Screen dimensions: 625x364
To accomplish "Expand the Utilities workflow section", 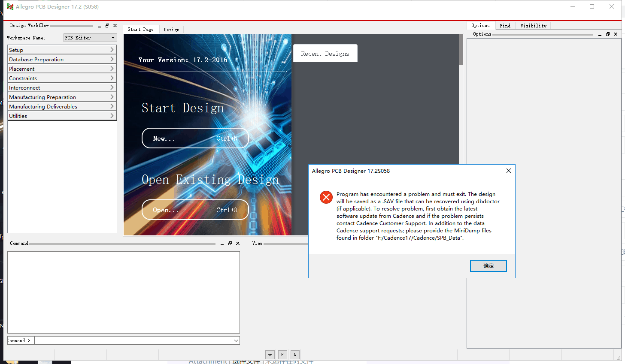I will click(62, 116).
